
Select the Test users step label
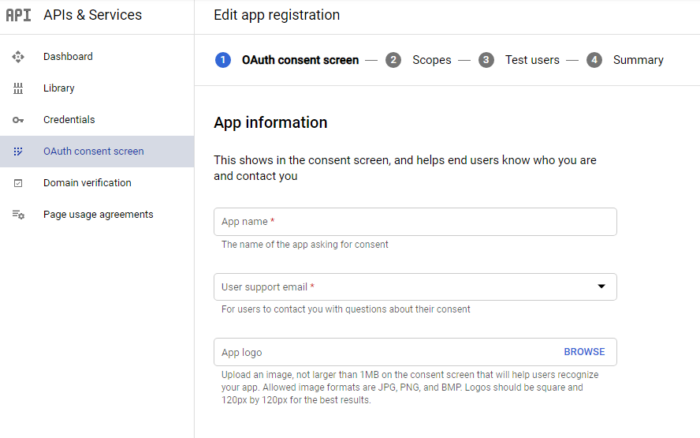click(532, 60)
